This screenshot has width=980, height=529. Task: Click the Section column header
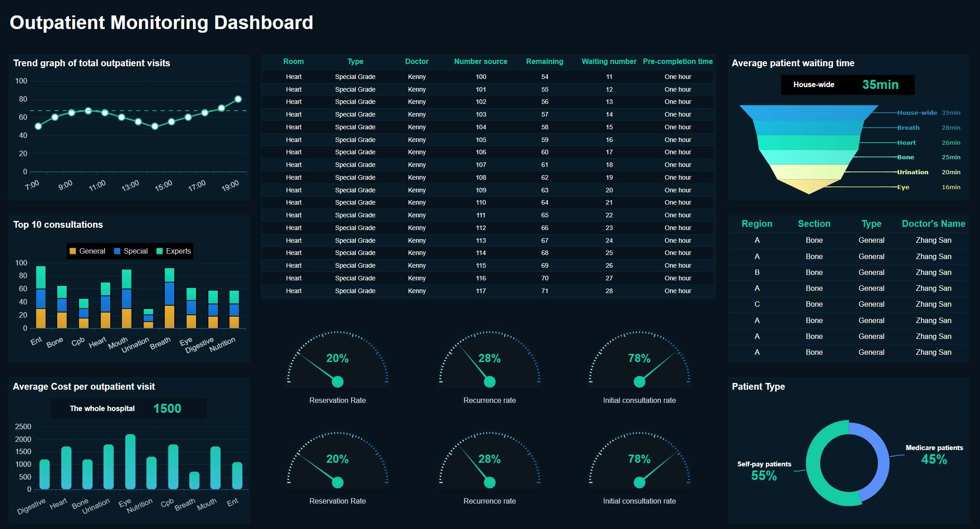pyautogui.click(x=814, y=224)
